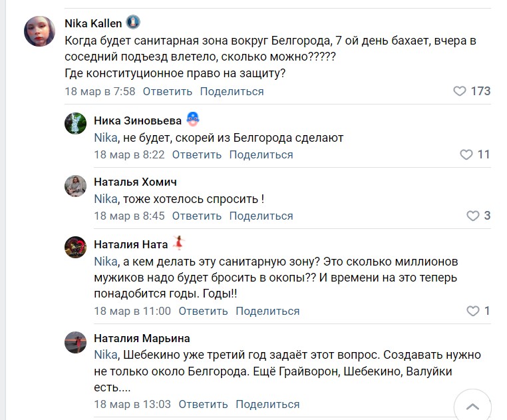
Task: Share Наталия Марьина's comment
Action: pos(267,404)
